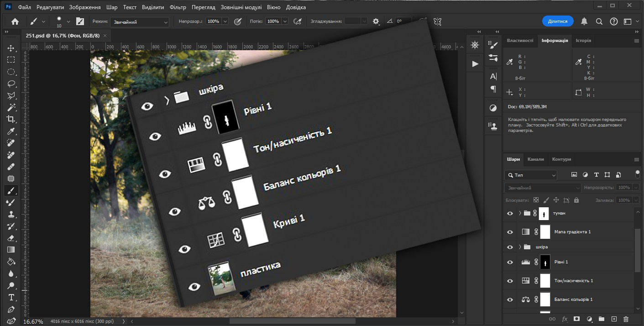Select the Horizontal Type tool

point(11,297)
